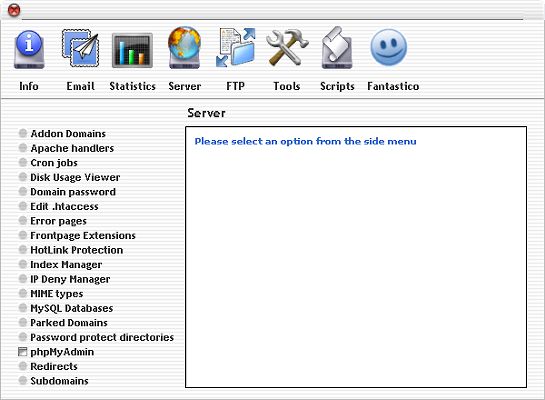Screen dimensions: 545x400
Task: Open Disk Usage Viewer
Action: (75, 178)
